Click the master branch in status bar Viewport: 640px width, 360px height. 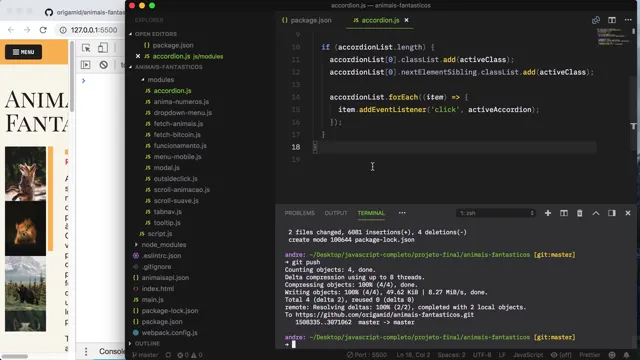[x=145, y=355]
